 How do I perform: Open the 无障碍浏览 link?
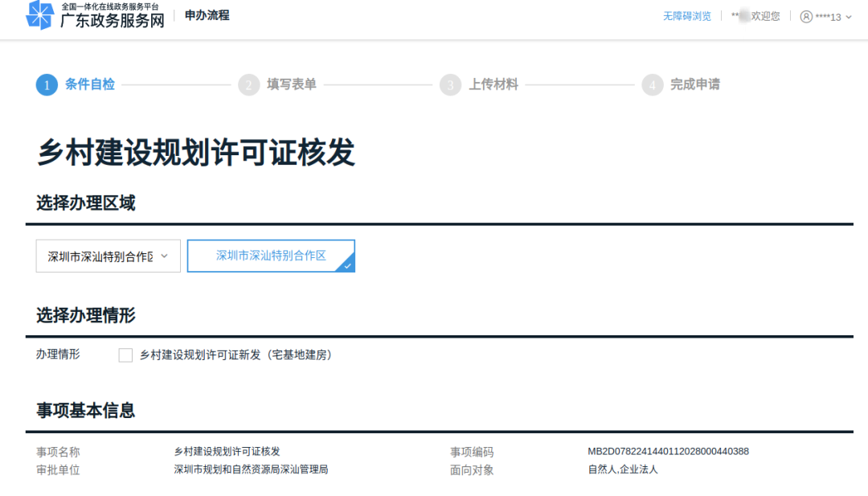(x=686, y=16)
